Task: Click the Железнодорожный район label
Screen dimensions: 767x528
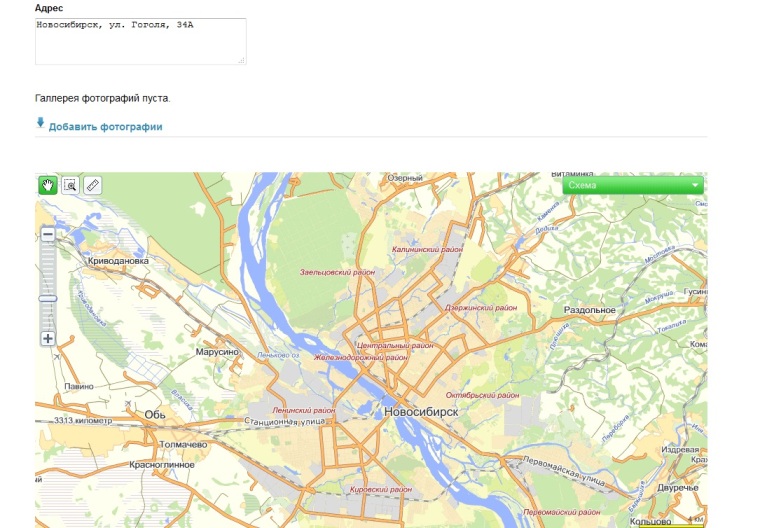Action: point(361,357)
